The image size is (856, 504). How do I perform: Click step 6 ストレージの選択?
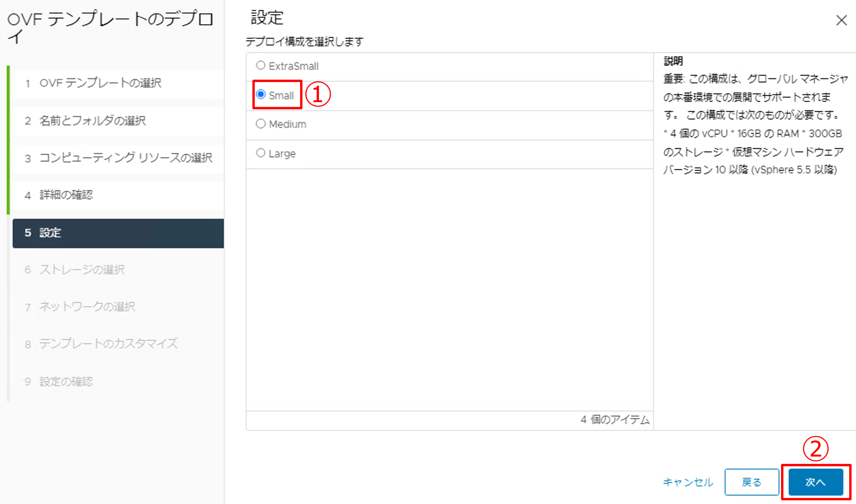click(x=82, y=270)
